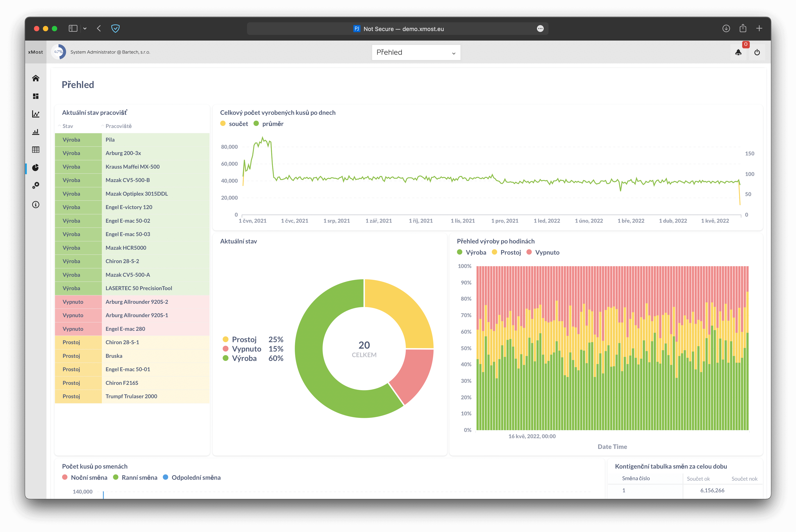
Task: Select Engel E-mac 280 row
Action: (132, 329)
